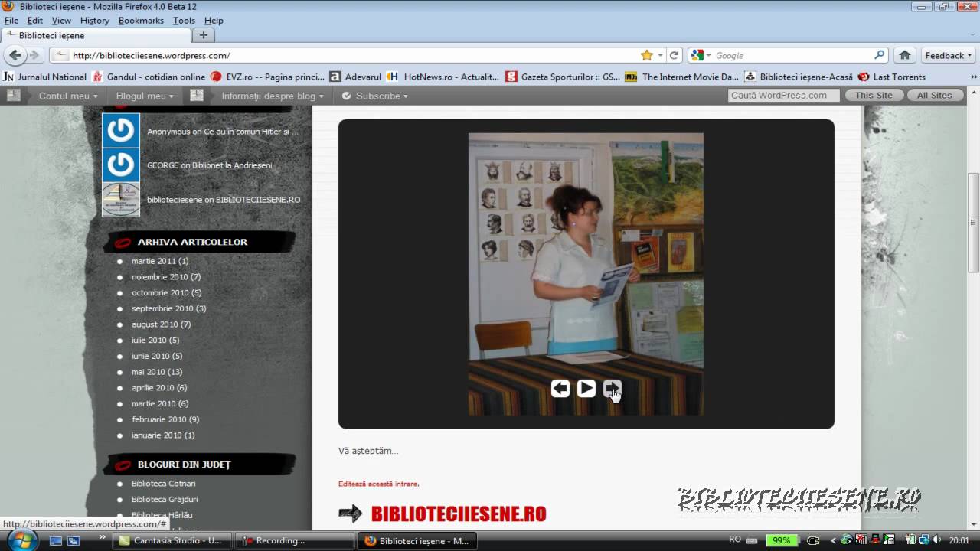Click the volume speaker tray icon

pos(936,540)
